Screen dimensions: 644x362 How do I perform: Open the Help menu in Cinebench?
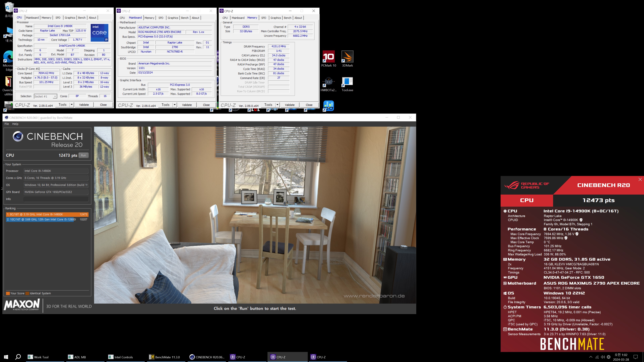15,124
